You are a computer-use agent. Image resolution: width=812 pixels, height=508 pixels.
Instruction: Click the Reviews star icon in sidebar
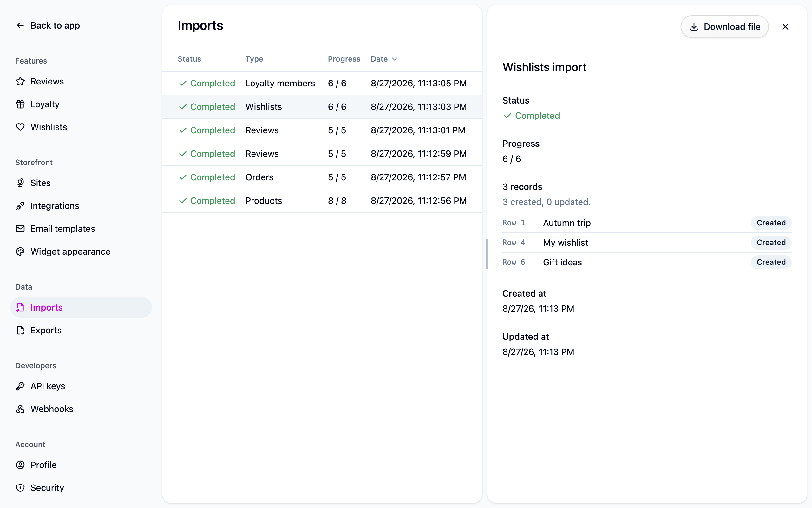(x=20, y=81)
